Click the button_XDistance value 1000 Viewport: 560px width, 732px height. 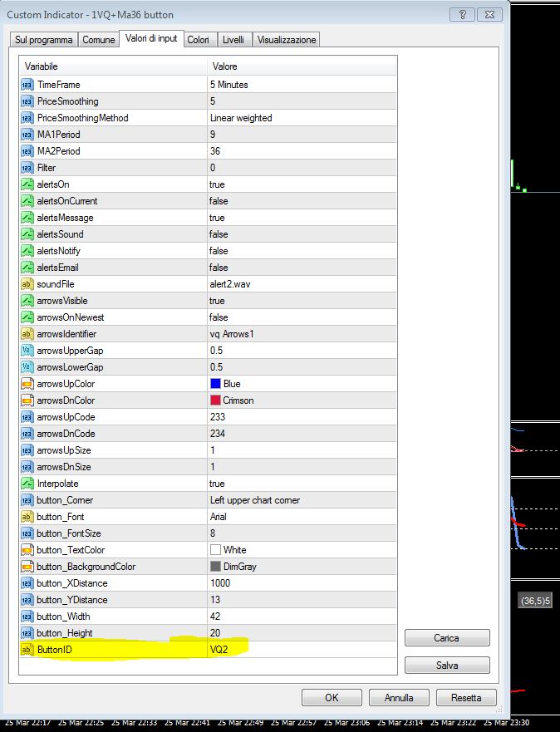point(220,583)
